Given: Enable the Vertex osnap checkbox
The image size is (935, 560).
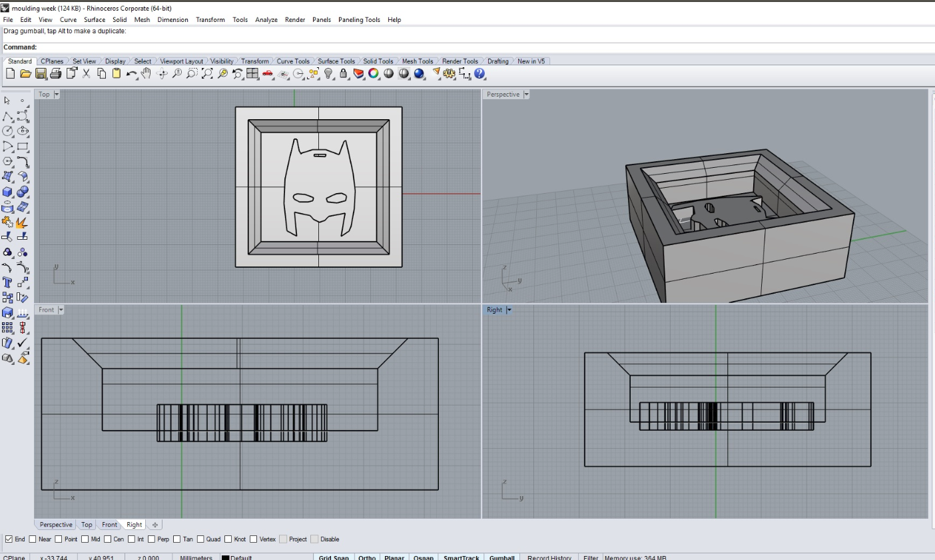Looking at the screenshot, I should [254, 539].
